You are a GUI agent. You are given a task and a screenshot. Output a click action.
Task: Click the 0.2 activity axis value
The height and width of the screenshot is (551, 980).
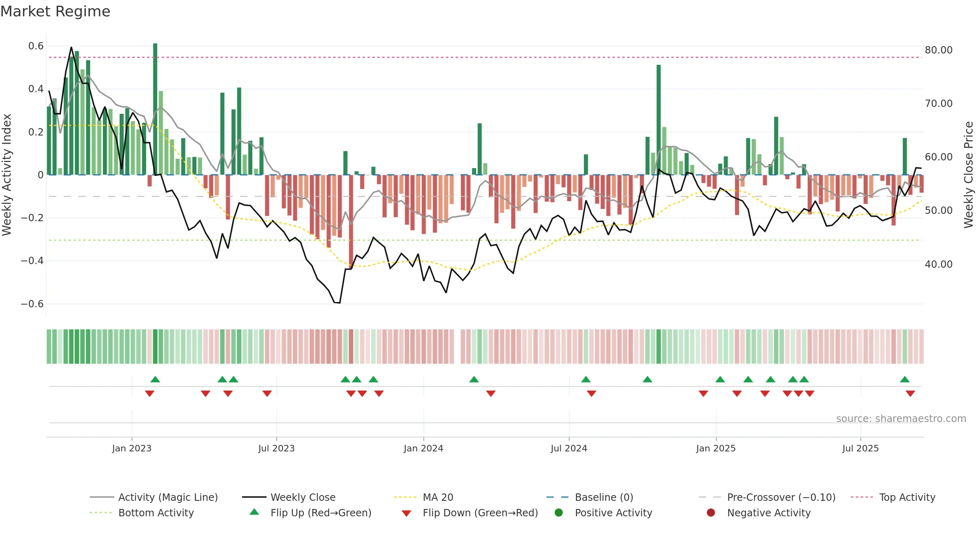click(x=36, y=132)
